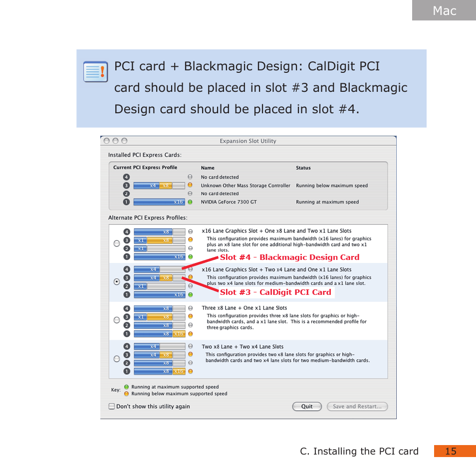Screen dimensions: 476x476
Task: Click slot 1 green light in One x8 Lane profile
Action: 190,257
